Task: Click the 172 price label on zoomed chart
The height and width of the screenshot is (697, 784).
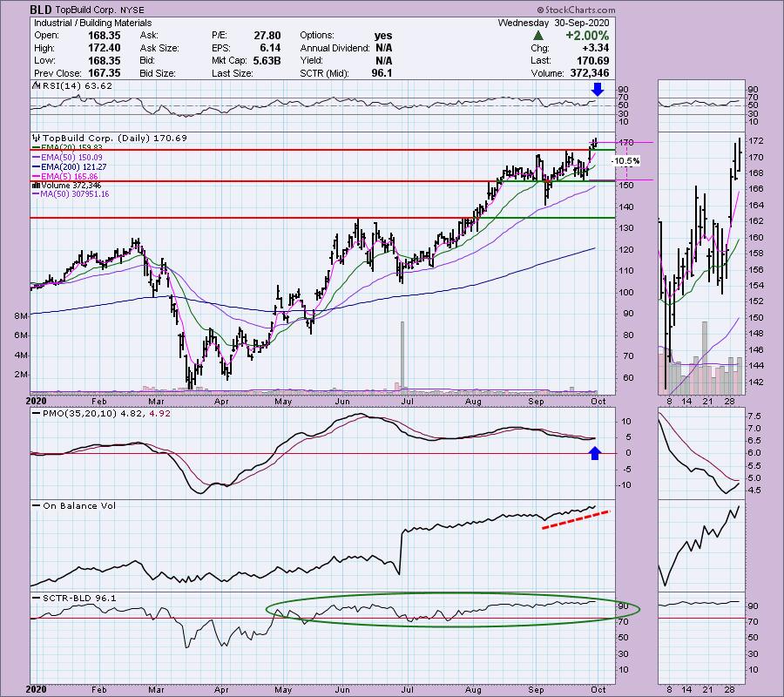Action: pos(756,141)
